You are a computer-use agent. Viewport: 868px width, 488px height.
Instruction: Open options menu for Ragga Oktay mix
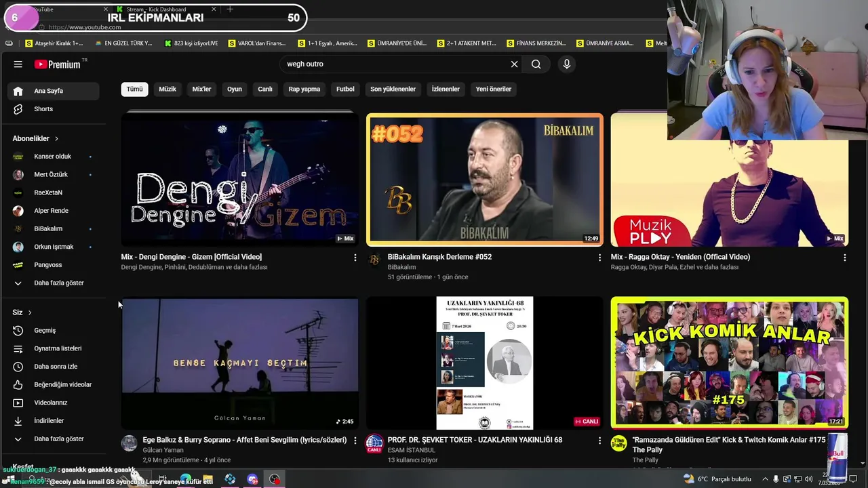[844, 258]
